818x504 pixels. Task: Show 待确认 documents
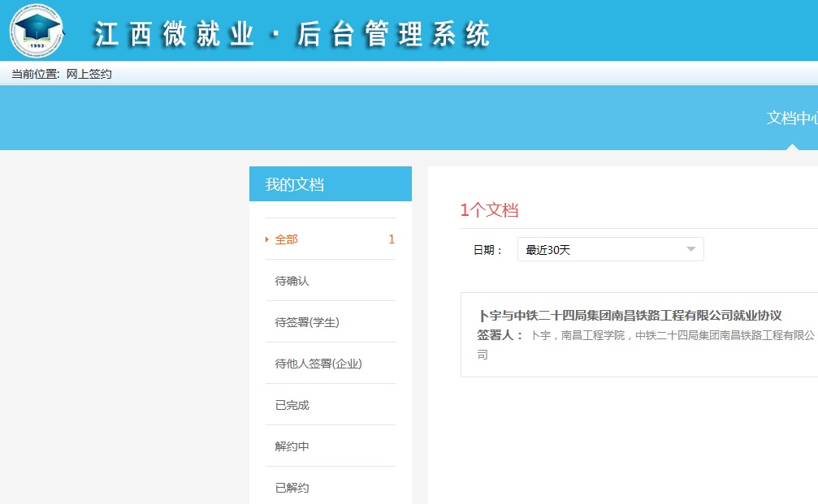(x=292, y=281)
